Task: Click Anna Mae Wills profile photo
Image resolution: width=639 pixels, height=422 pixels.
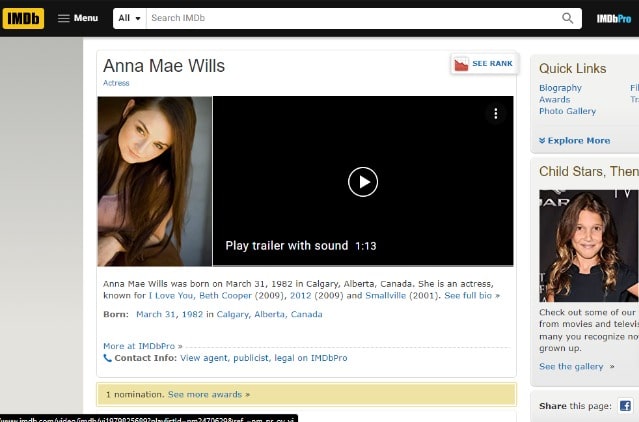Action: pos(154,181)
